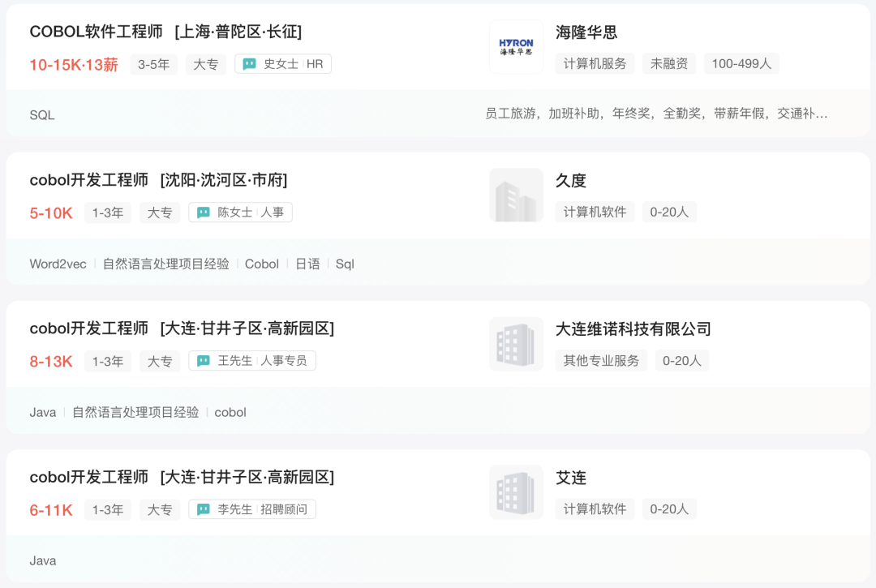The image size is (876, 588).
Task: Click the 自然语言处理项目经验 tag in the 久度 card
Action: coord(166,264)
